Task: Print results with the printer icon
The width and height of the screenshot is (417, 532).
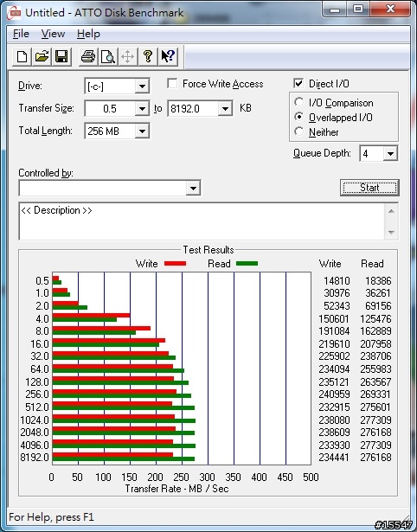Action: pos(88,56)
